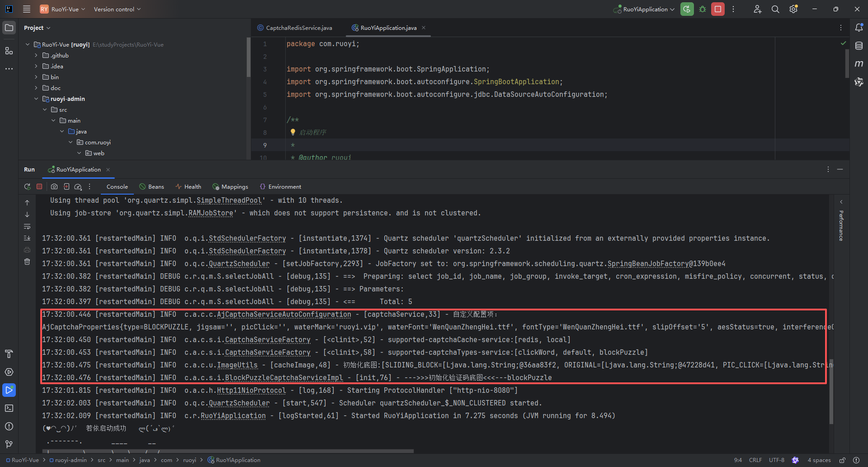This screenshot has width=868, height=467.
Task: Show more tool windows ellipsis on left bar
Action: [x=9, y=69]
